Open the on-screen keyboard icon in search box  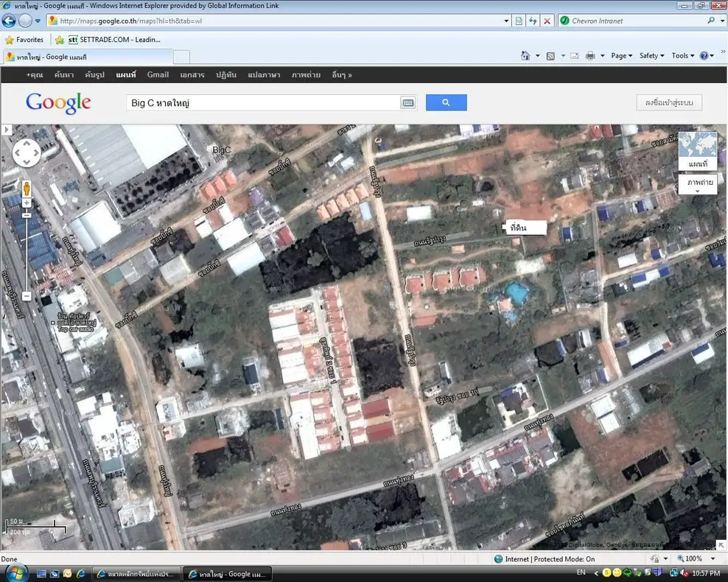407,102
